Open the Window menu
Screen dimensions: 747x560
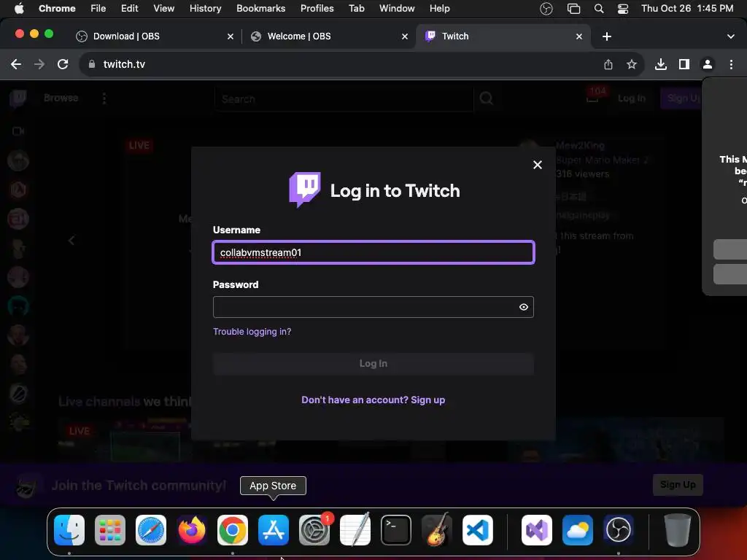397,9
